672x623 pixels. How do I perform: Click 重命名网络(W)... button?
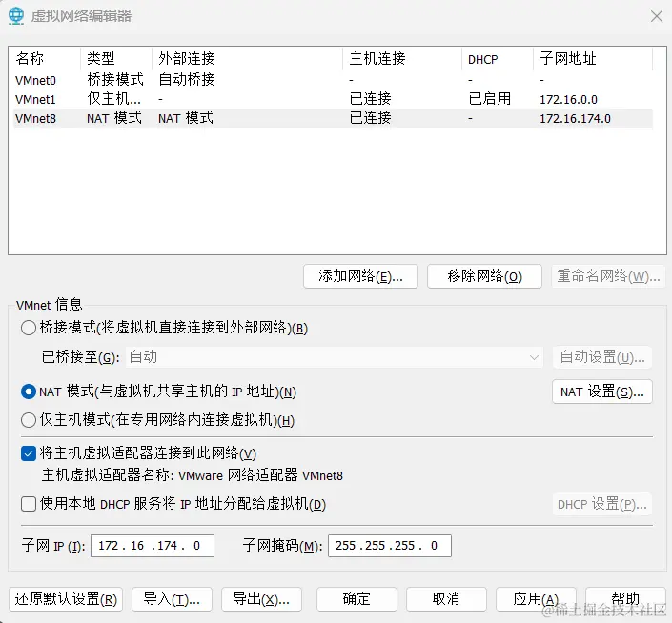click(608, 276)
